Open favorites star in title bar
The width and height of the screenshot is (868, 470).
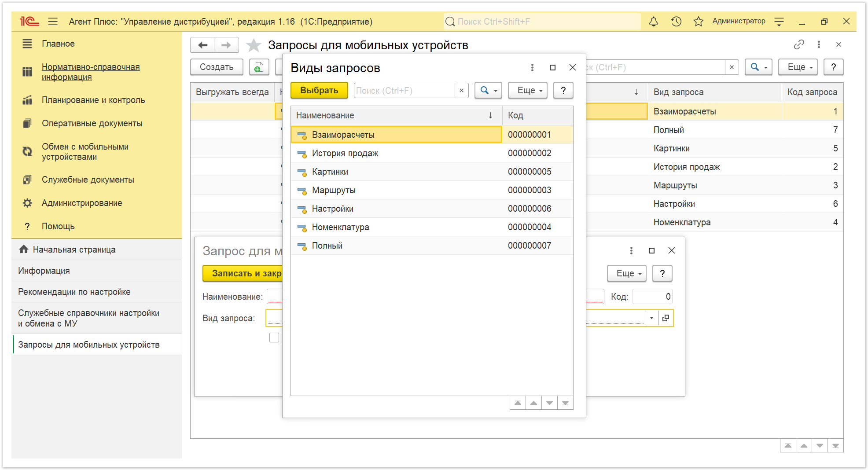coord(698,21)
